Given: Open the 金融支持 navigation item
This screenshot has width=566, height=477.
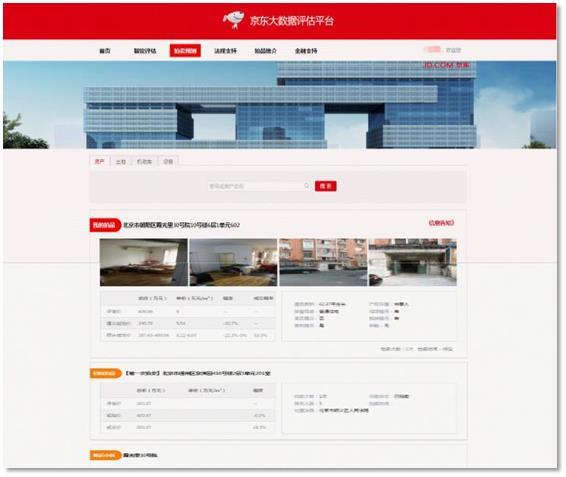Looking at the screenshot, I should tap(306, 51).
